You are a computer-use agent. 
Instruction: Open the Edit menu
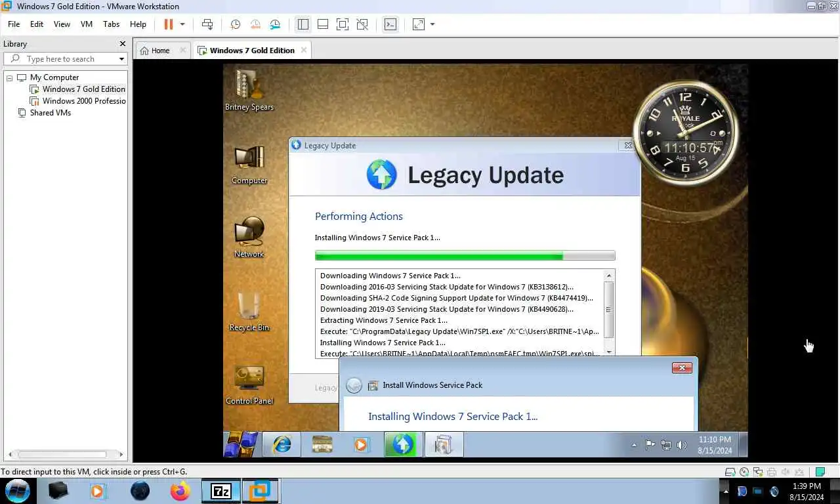pos(37,24)
